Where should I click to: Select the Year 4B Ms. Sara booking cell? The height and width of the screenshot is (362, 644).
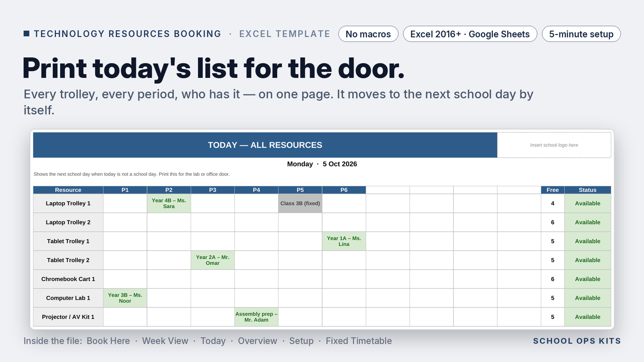point(169,203)
